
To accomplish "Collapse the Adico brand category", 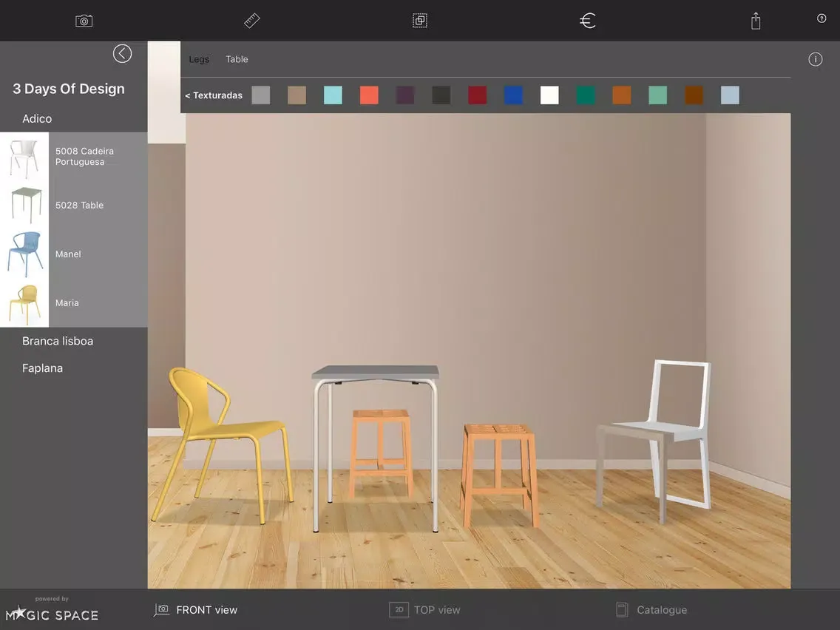I will (37, 118).
